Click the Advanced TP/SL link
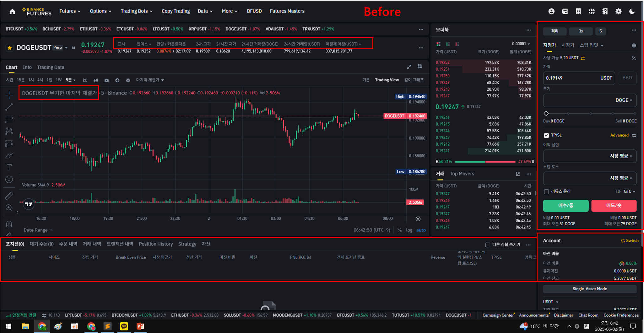 620,135
